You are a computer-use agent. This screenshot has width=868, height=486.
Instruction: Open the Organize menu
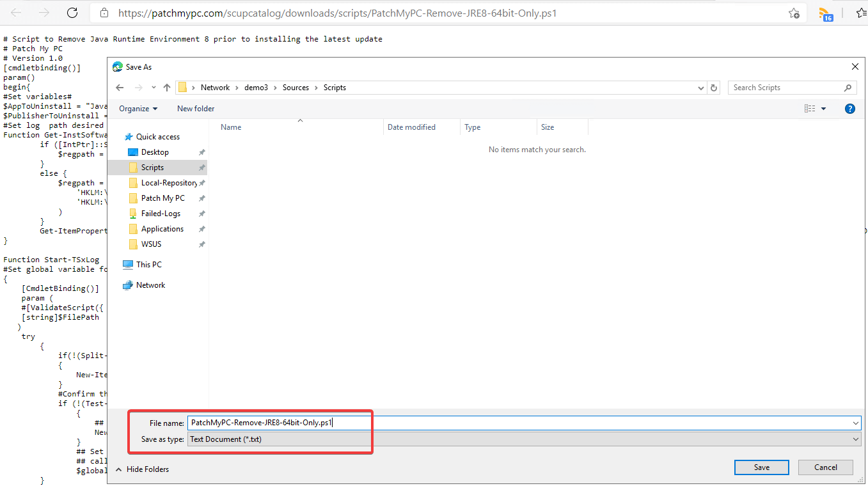pyautogui.click(x=138, y=109)
